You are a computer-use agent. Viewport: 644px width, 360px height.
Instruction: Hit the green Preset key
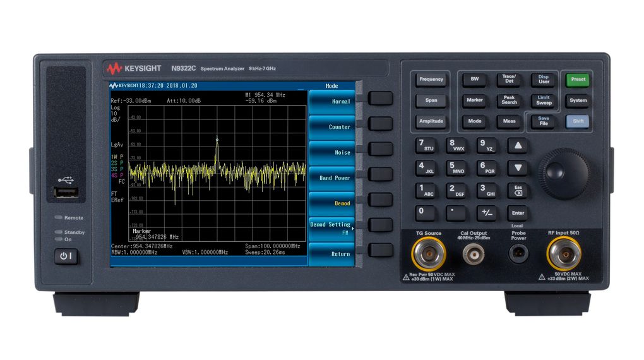[578, 80]
